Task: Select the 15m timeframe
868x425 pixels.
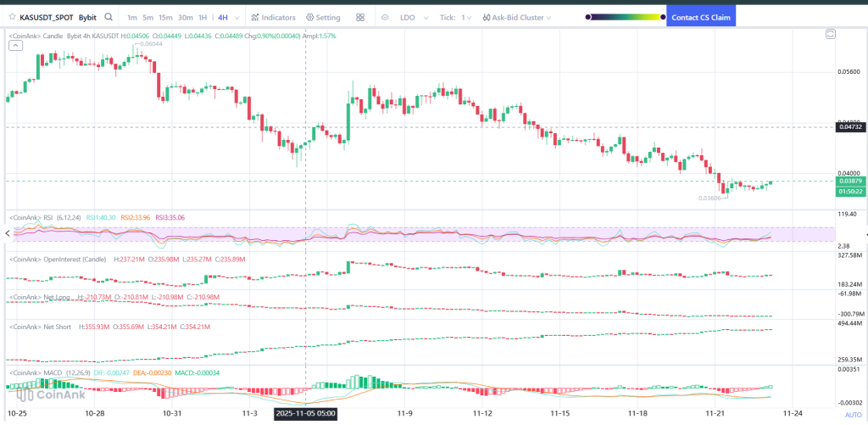Action: point(165,17)
